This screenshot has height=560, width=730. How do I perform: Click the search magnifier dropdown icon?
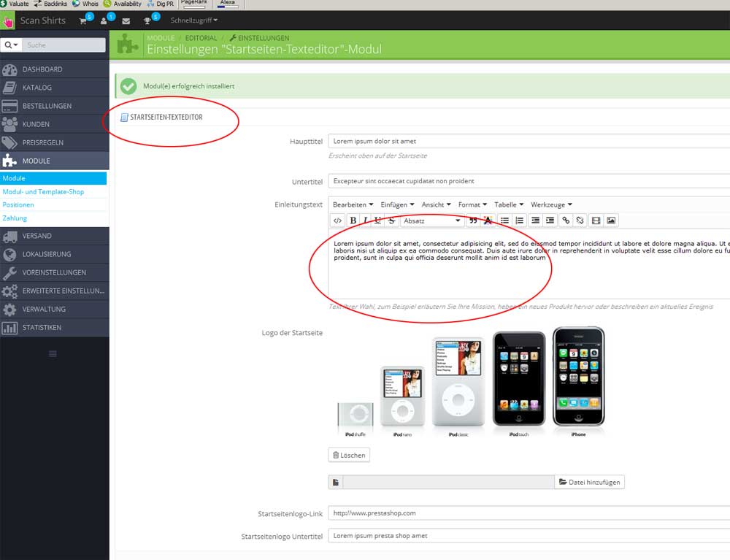click(11, 45)
